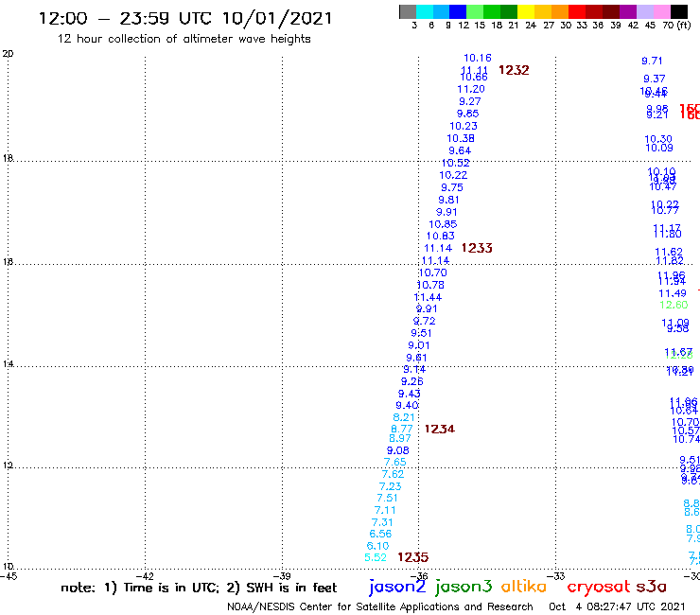The image size is (700, 615).
Task: Click the 9.72 wave height value
Action: coord(424,321)
